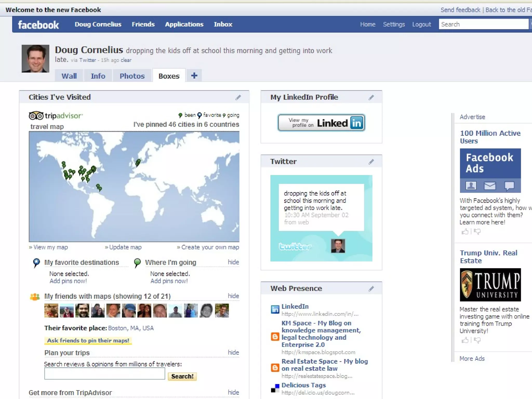This screenshot has width=532, height=399.
Task: Thumbs down the Trump University ad
Action: tap(477, 340)
